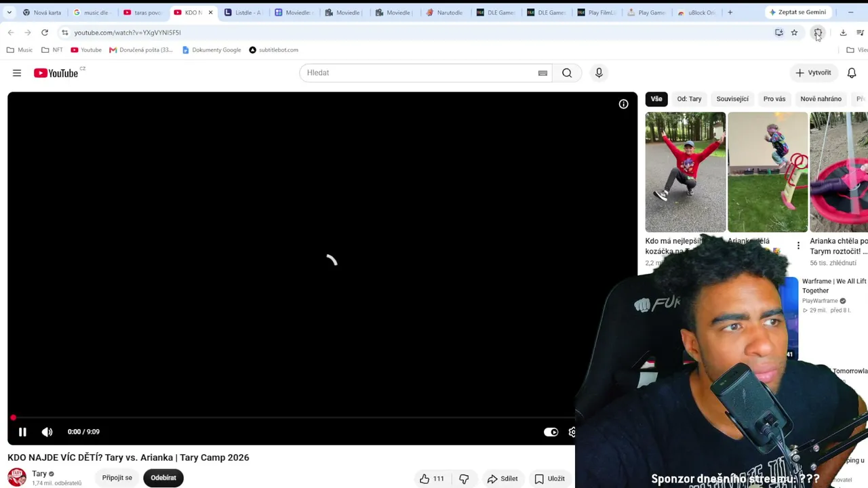The image size is (868, 488).
Task: Open Dokumenty Google bookmark
Action: coord(212,50)
